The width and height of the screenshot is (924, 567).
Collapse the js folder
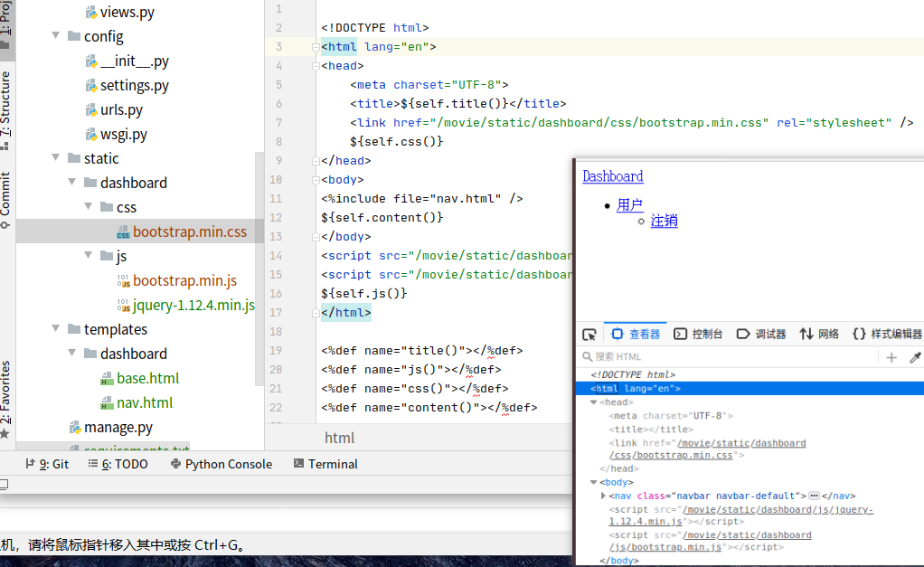[x=89, y=255]
